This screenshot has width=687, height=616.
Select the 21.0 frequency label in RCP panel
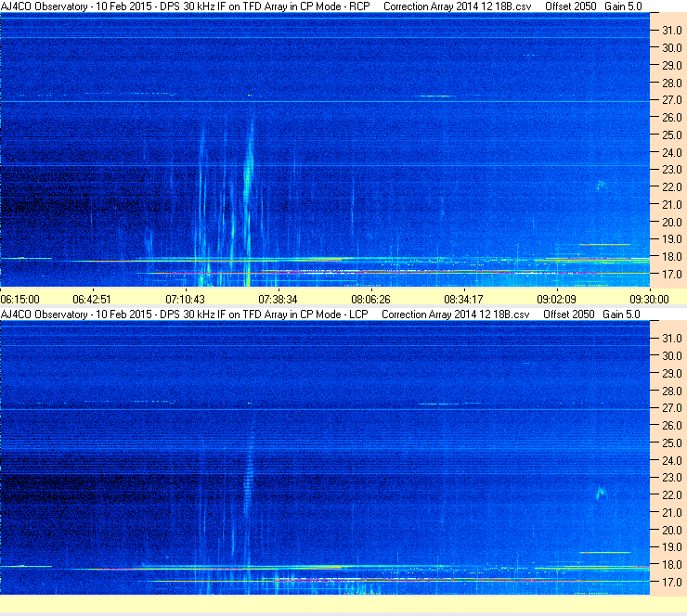pos(672,205)
